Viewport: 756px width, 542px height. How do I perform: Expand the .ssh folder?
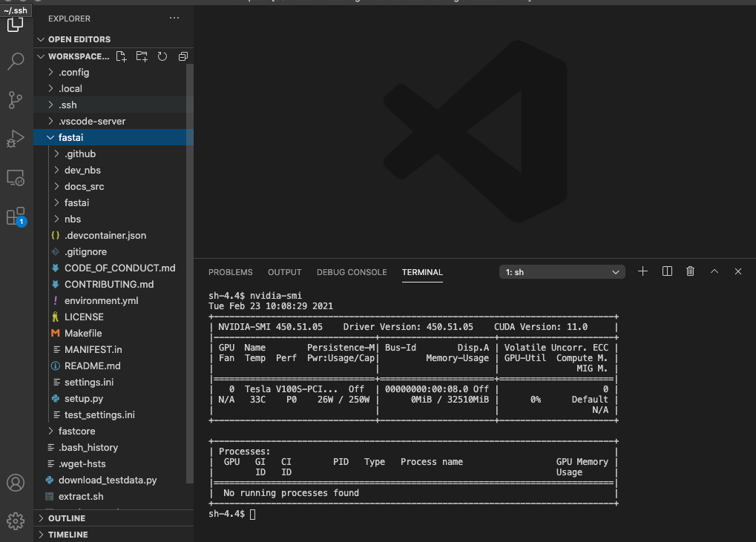(114, 105)
